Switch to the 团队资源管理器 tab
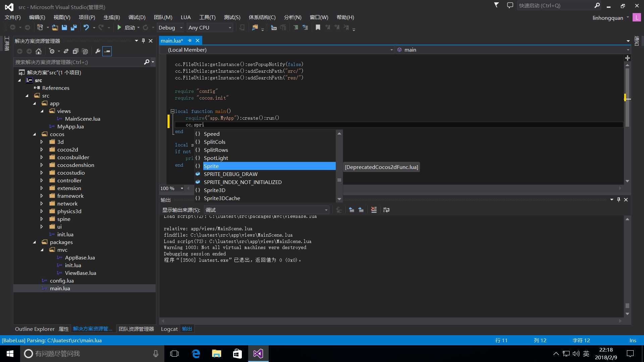The width and height of the screenshot is (644, 362). click(x=136, y=329)
